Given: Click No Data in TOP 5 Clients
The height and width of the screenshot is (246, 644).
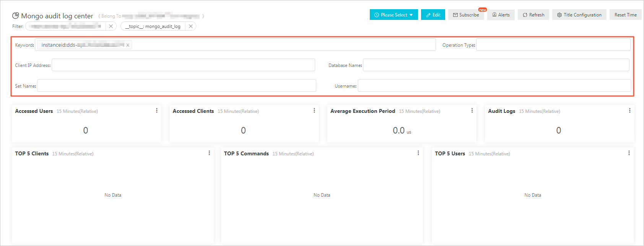Looking at the screenshot, I should (113, 195).
